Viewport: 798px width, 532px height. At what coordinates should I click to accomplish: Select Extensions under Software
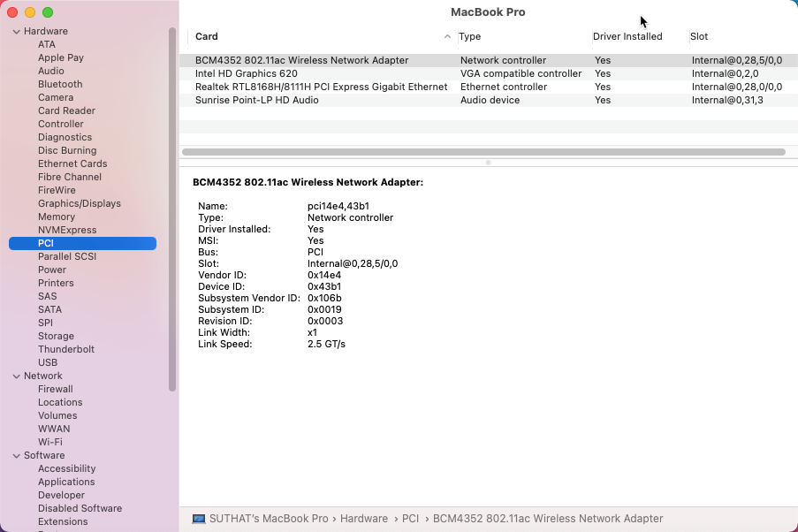coord(63,521)
